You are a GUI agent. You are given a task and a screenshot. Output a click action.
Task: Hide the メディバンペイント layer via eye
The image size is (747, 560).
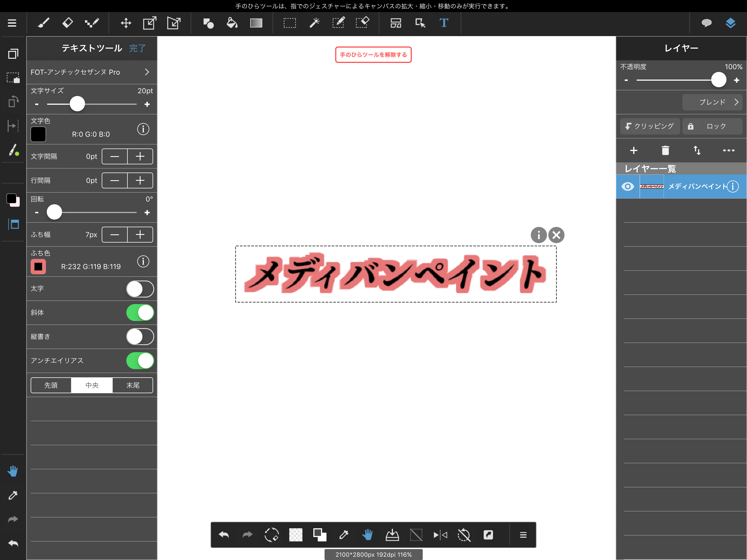point(628,186)
